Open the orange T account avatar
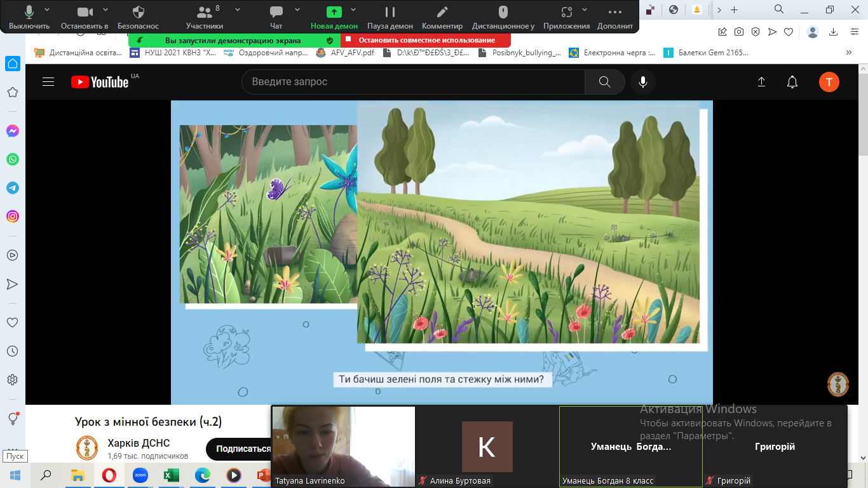 [829, 82]
